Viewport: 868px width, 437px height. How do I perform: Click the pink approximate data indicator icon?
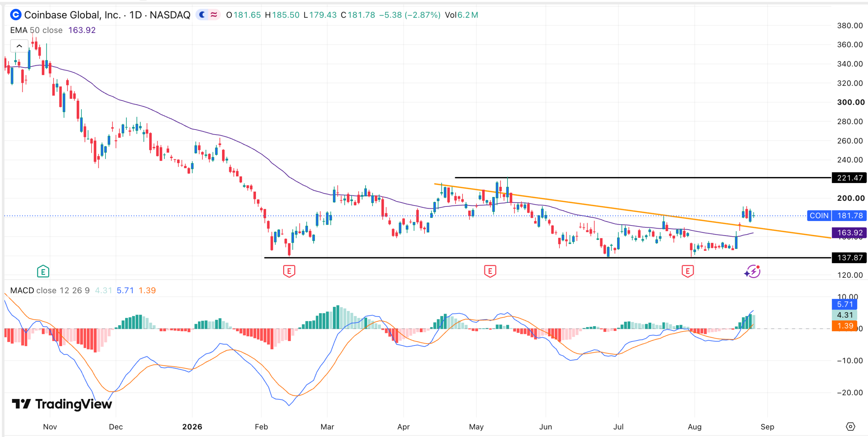(214, 15)
